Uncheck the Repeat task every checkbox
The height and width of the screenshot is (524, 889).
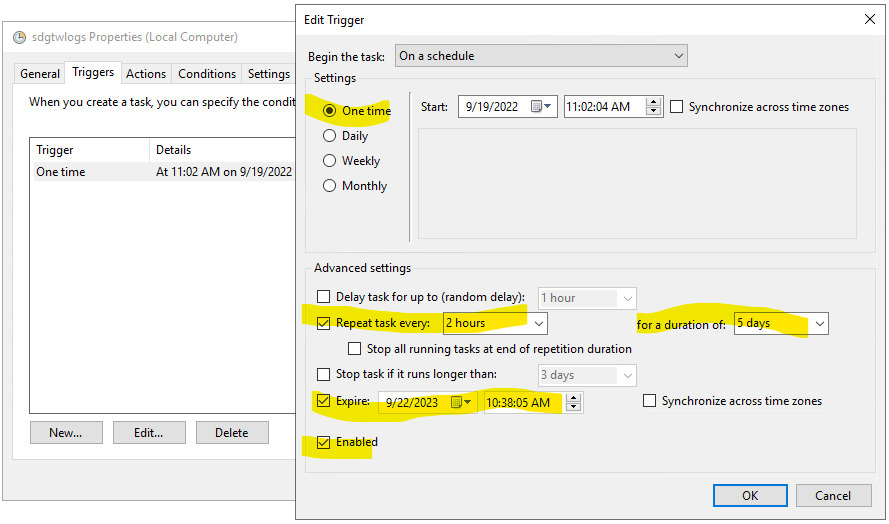(323, 323)
